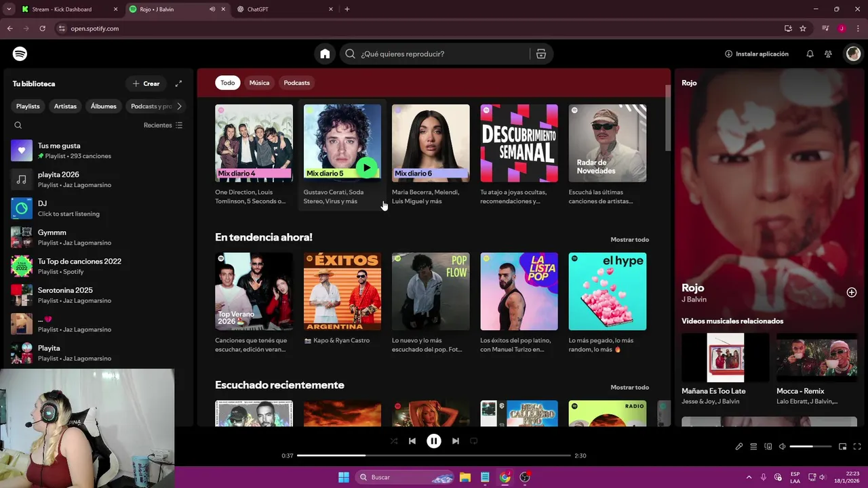The height and width of the screenshot is (488, 868).
Task: Switch to the ChatGPT browser tab
Action: [x=285, y=9]
